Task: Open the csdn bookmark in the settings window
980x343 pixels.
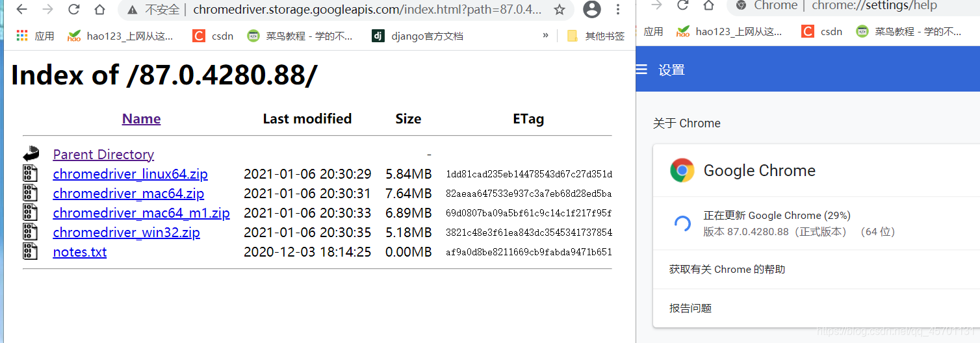Action: click(822, 31)
